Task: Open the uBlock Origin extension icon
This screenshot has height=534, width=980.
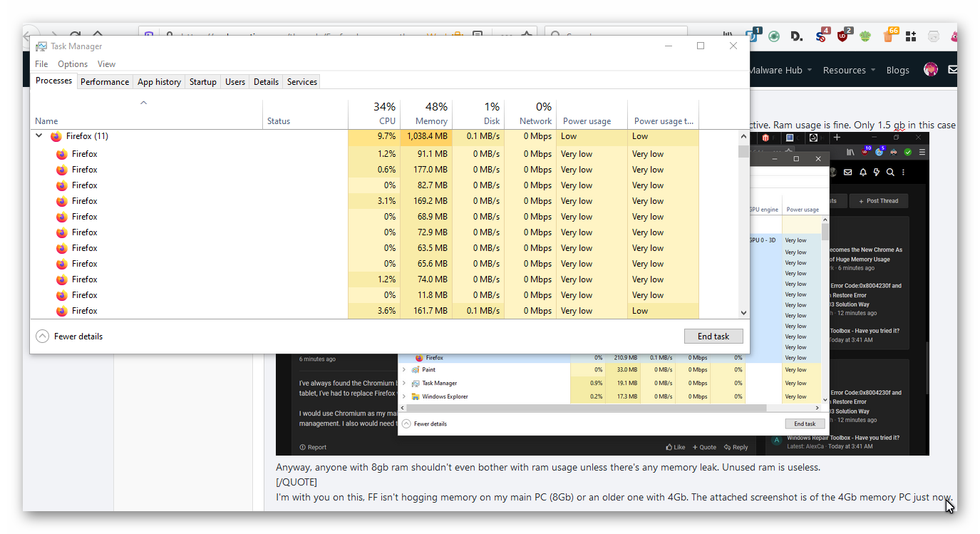Action: (844, 36)
